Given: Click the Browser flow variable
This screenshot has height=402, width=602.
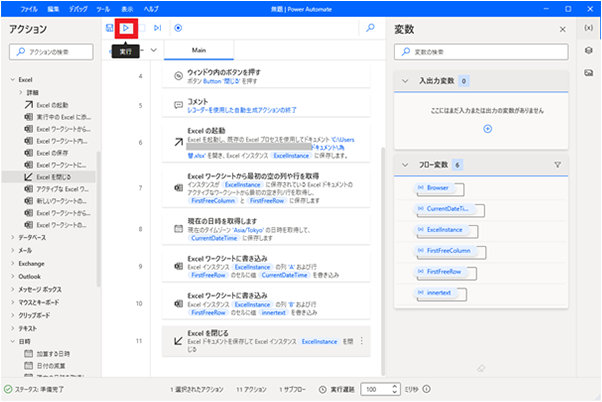Looking at the screenshot, I should 438,188.
